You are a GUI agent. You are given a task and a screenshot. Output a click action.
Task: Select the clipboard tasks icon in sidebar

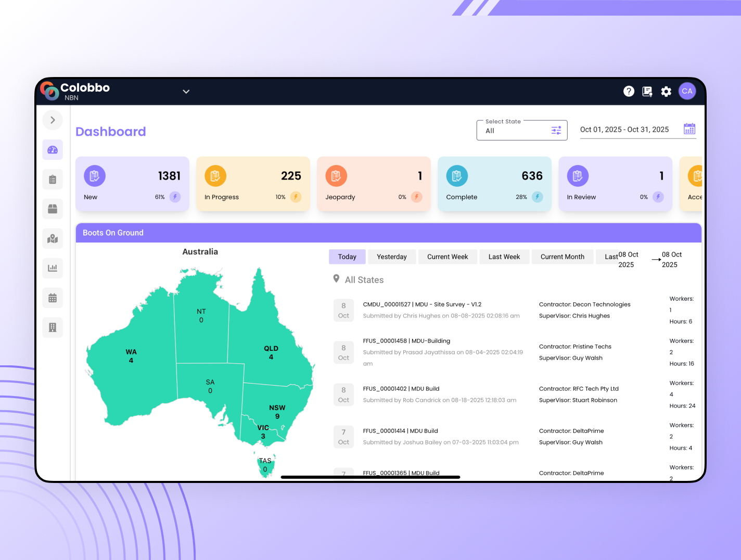tap(53, 179)
